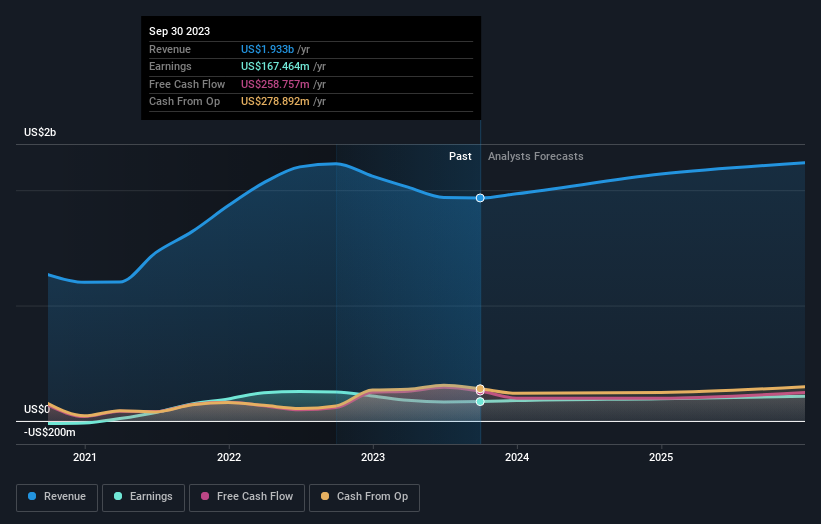Click the Revenue row label in tooltip

point(170,49)
